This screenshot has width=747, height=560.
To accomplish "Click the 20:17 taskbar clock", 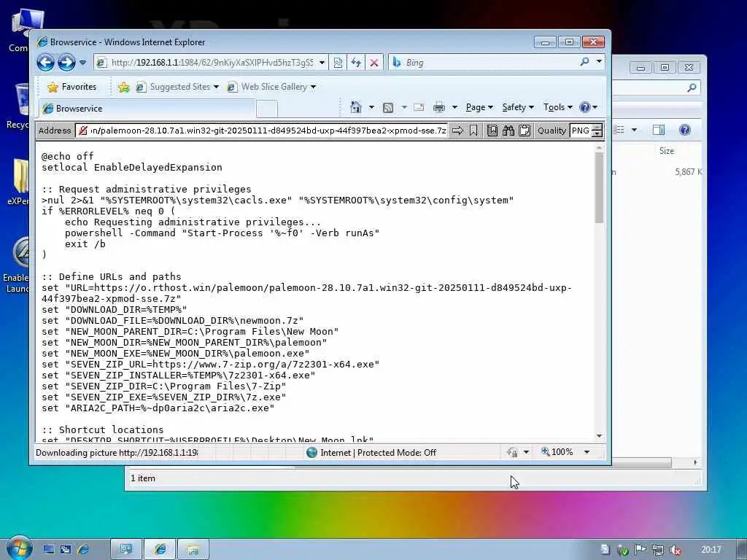I will [x=711, y=550].
